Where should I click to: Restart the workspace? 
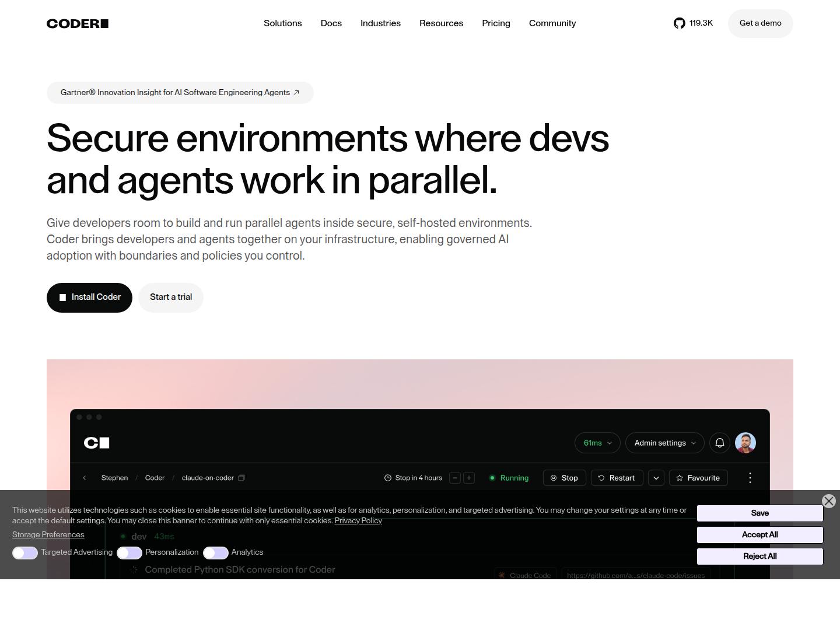(x=617, y=478)
